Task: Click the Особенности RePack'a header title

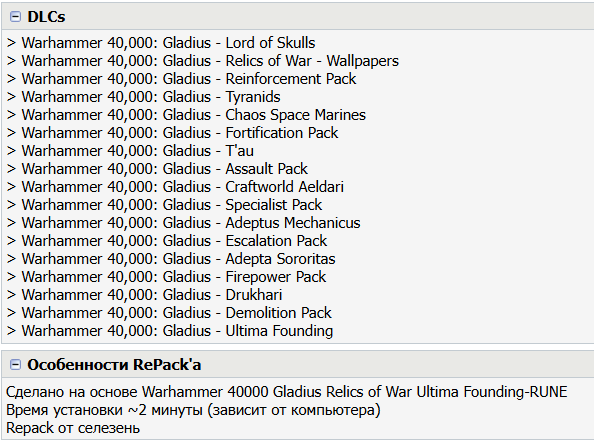Action: [x=114, y=365]
